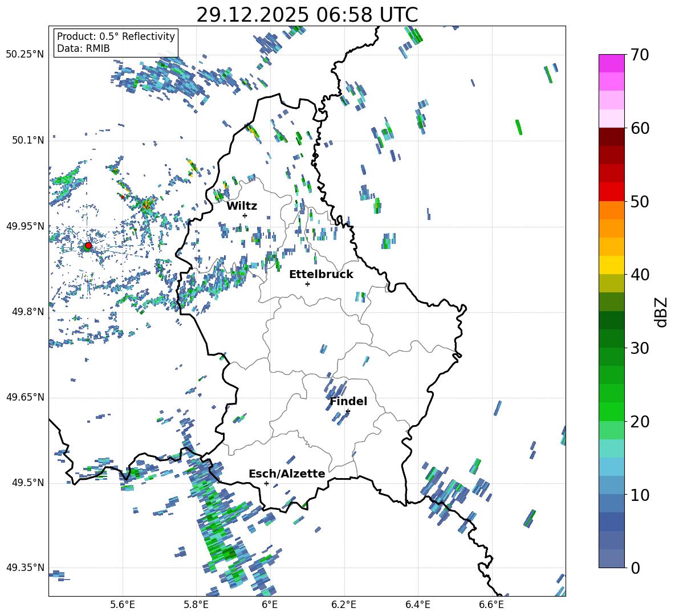Click the 5.6°E longitude label

pyautogui.click(x=122, y=605)
